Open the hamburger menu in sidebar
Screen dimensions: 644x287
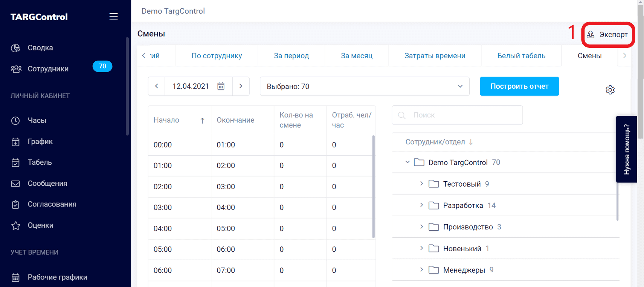point(113,17)
